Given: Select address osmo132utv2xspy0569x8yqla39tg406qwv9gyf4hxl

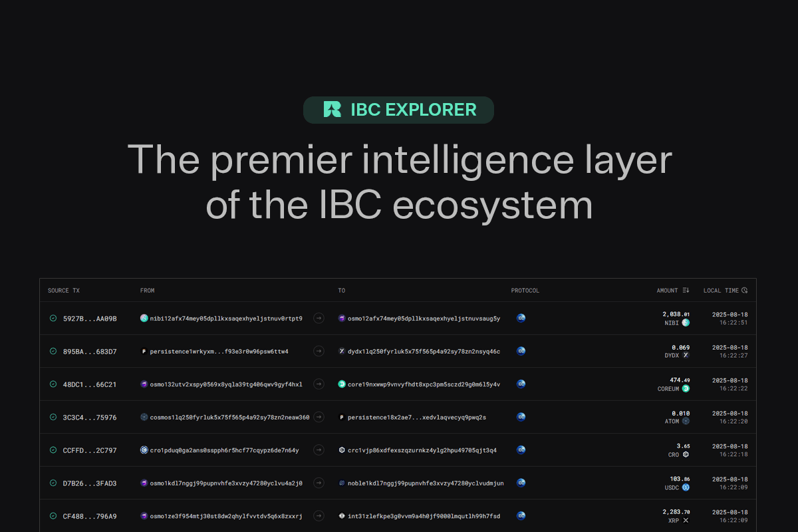Looking at the screenshot, I should coord(226,384).
